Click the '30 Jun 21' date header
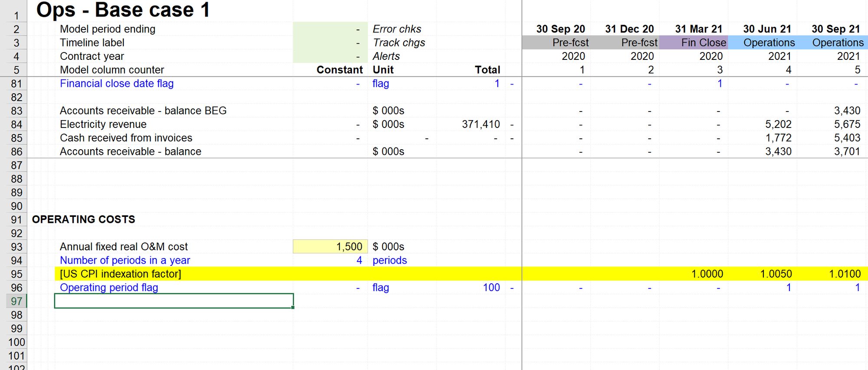Viewport: 868px width, 370px height. 767,29
